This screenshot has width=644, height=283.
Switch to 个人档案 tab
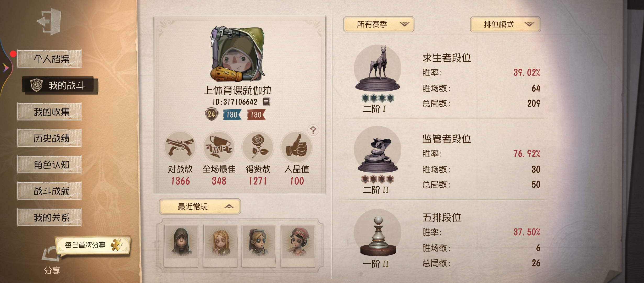(49, 59)
